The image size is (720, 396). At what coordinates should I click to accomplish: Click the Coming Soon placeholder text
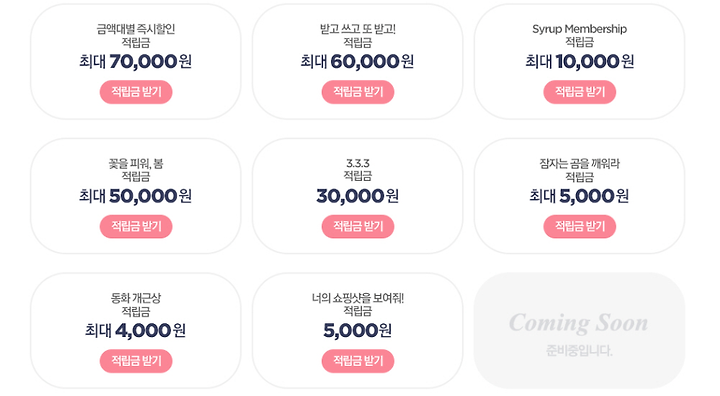tap(579, 323)
